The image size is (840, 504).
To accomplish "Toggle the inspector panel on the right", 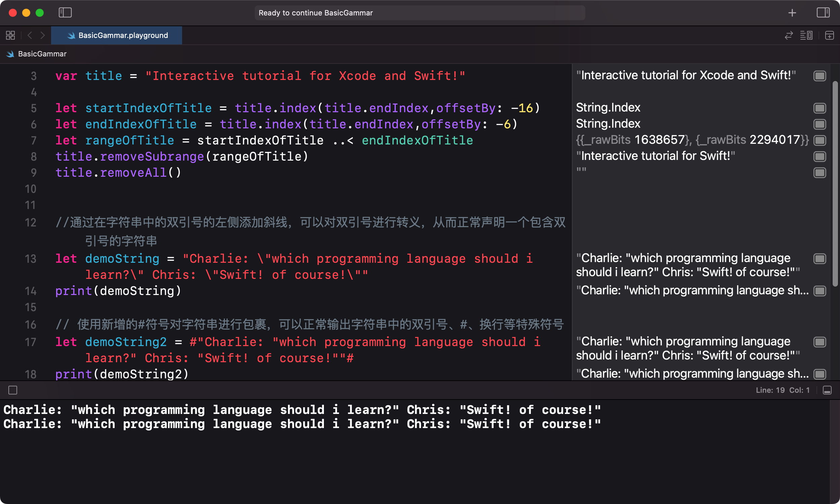I will pos(823,12).
